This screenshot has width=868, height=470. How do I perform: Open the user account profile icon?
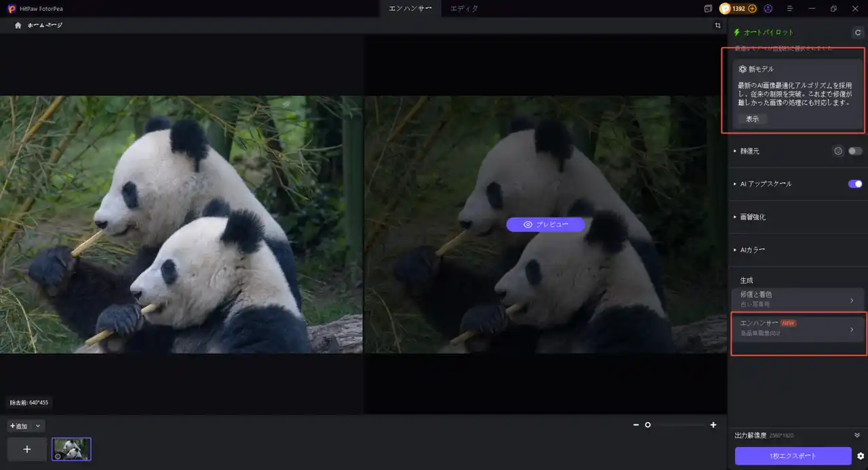[x=768, y=9]
